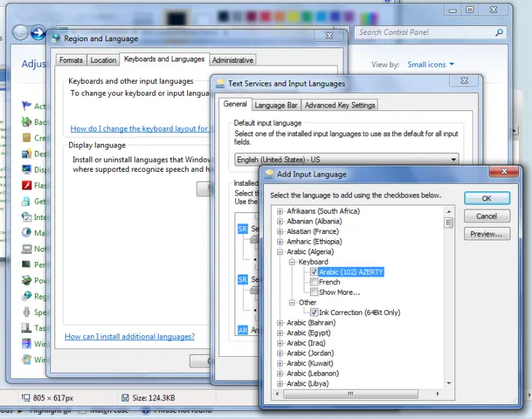Switch to the Administrative tab

(x=232, y=60)
